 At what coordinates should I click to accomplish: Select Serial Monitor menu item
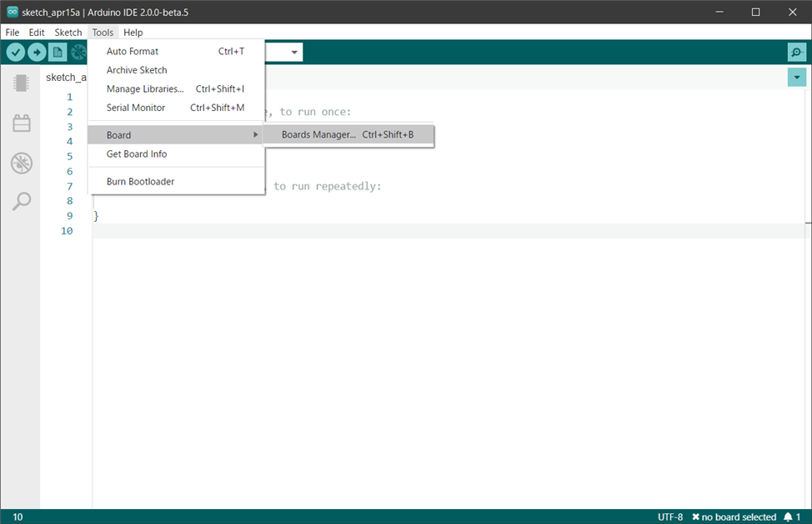pyautogui.click(x=176, y=108)
